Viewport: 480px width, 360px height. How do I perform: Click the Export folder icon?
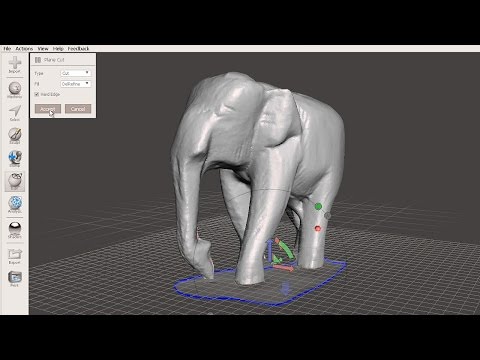(15, 256)
